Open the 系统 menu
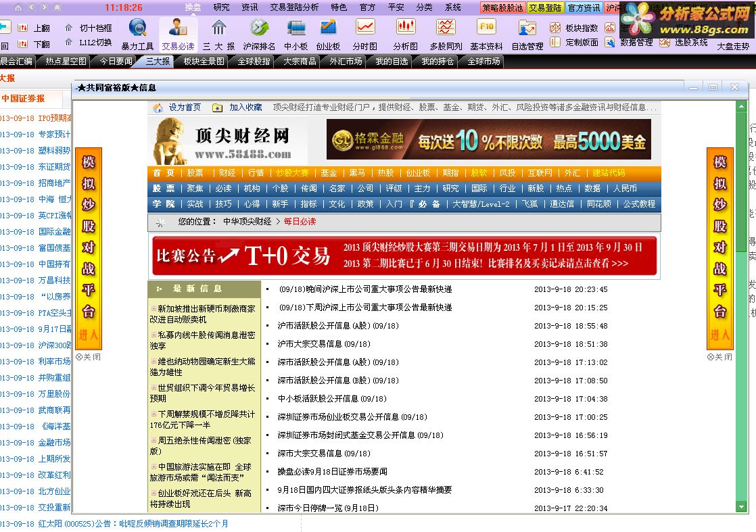Screen dimensions: 756x532 tap(453, 7)
